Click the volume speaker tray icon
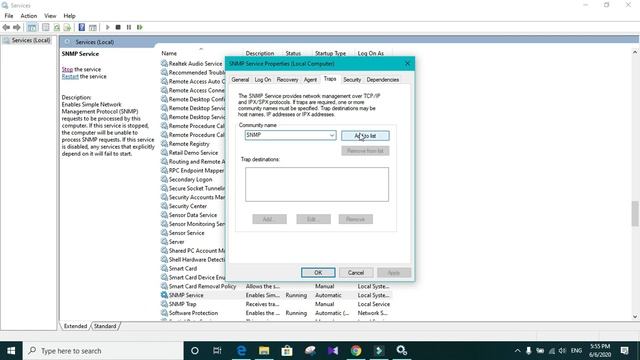Viewport: 640px width, 360px height. pyautogui.click(x=562, y=351)
